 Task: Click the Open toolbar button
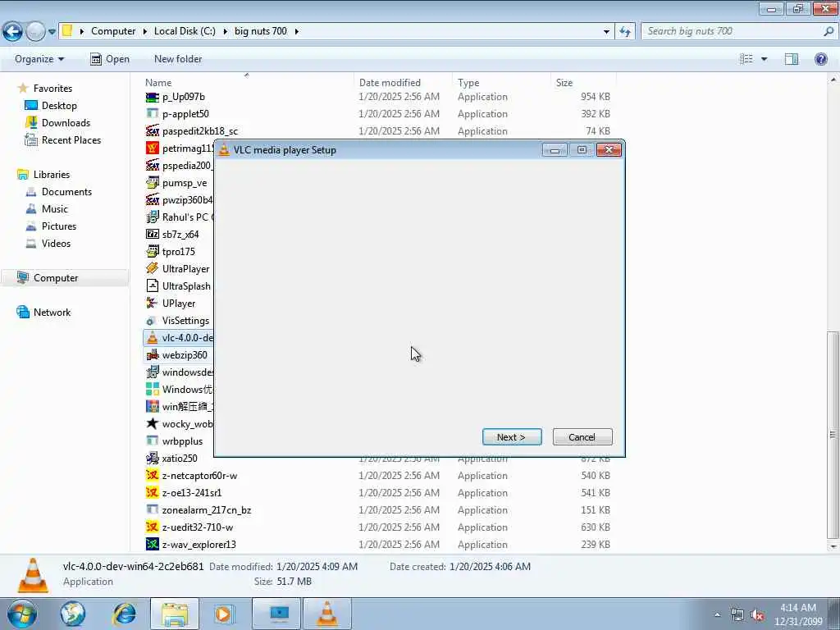(x=110, y=59)
